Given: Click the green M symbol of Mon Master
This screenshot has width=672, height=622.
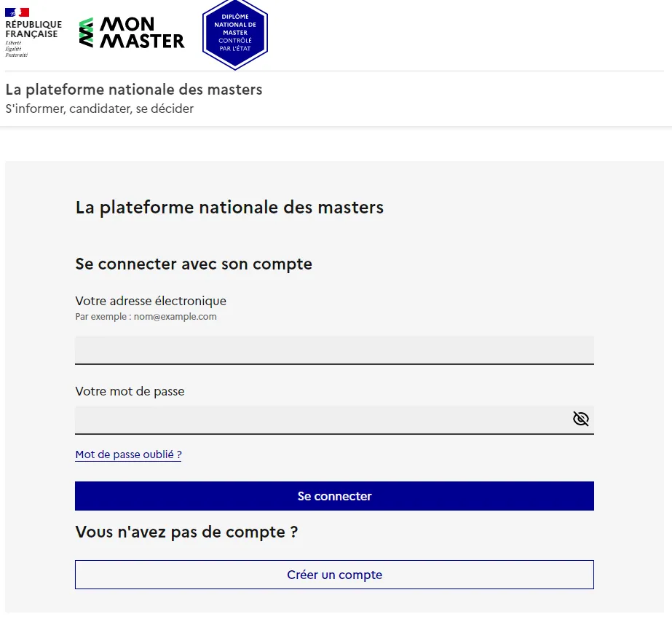Looking at the screenshot, I should click(86, 33).
